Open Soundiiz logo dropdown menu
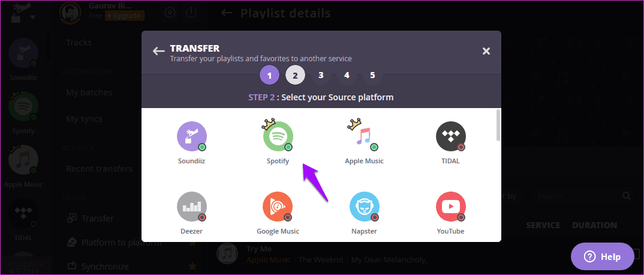The image size is (644, 275). coord(24,13)
